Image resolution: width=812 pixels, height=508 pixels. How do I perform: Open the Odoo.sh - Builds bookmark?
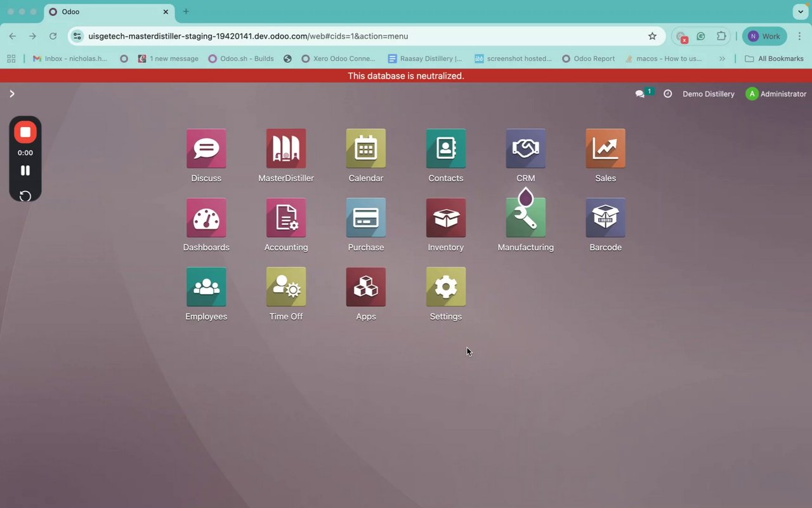point(241,58)
